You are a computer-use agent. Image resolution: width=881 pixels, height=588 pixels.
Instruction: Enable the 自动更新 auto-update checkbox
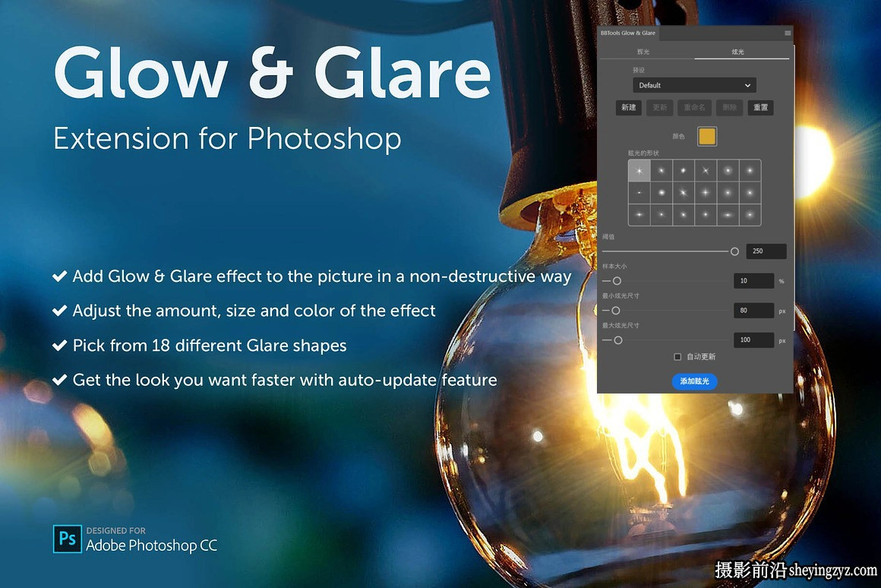click(x=677, y=357)
